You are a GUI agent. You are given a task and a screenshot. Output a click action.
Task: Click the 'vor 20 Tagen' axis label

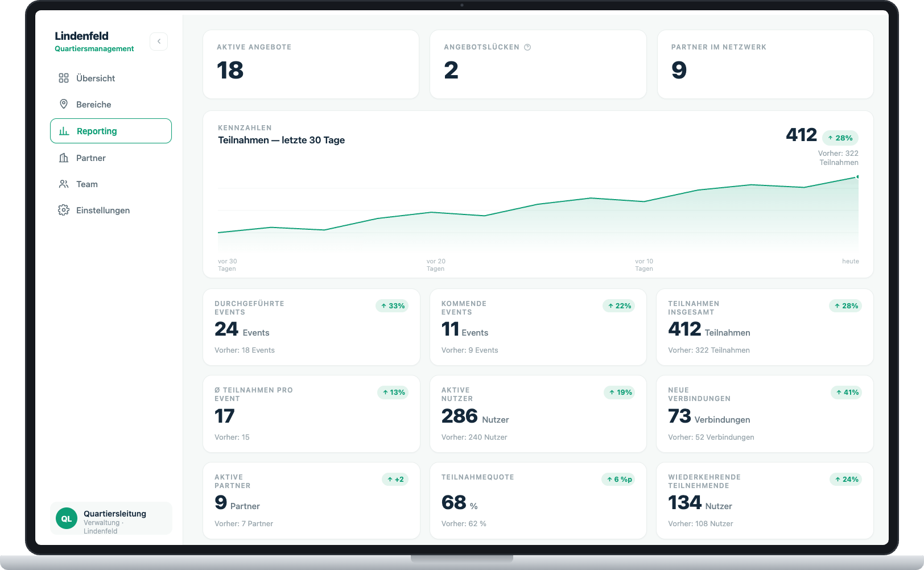436,265
